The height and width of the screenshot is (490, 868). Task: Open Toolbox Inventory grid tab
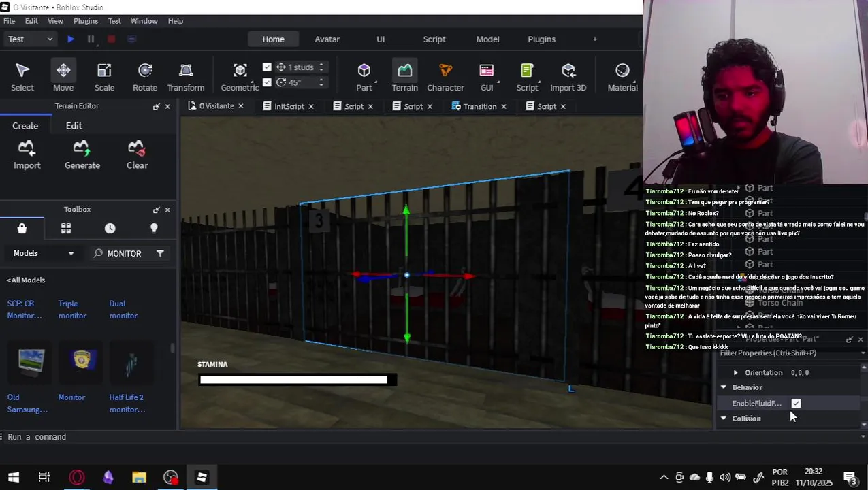[x=66, y=229]
